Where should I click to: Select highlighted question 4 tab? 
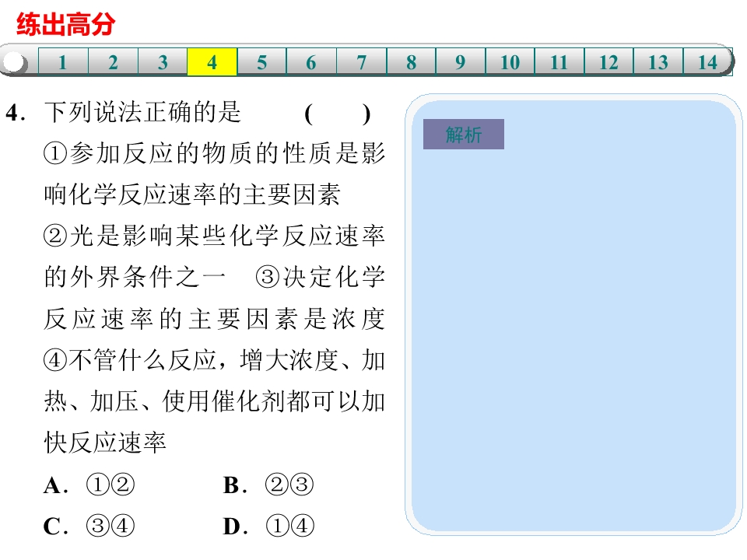212,62
